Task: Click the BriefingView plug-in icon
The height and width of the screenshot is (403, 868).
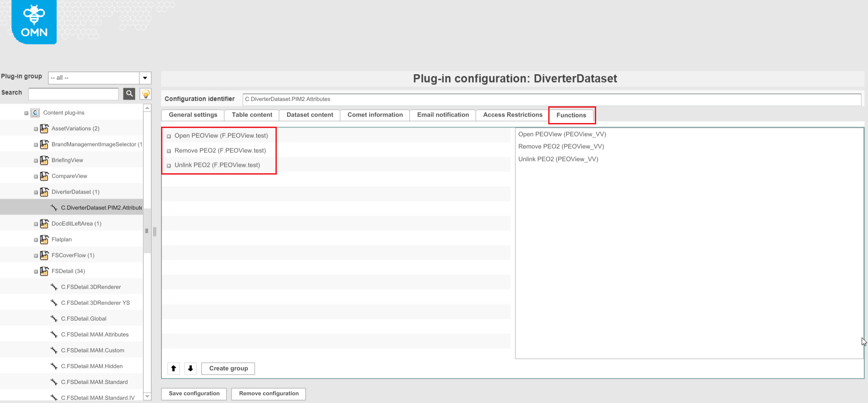Action: [44, 160]
